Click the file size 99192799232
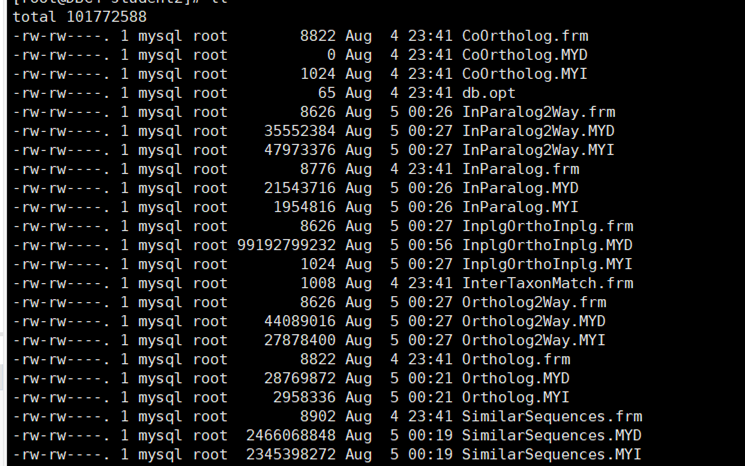Viewport: 745px width, 466px height. tap(286, 245)
